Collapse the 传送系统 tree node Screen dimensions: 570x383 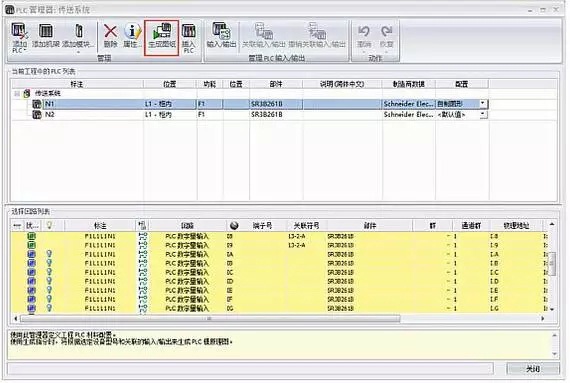click(x=17, y=94)
